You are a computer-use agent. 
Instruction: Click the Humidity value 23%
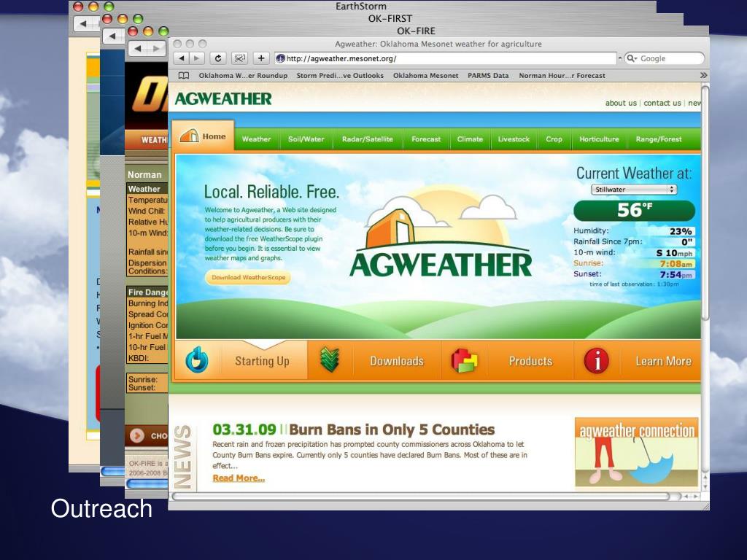[x=681, y=231]
